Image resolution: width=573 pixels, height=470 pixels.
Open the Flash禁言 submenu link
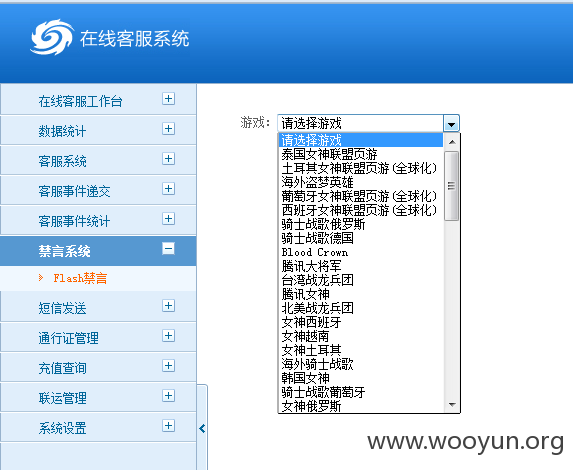click(x=80, y=278)
